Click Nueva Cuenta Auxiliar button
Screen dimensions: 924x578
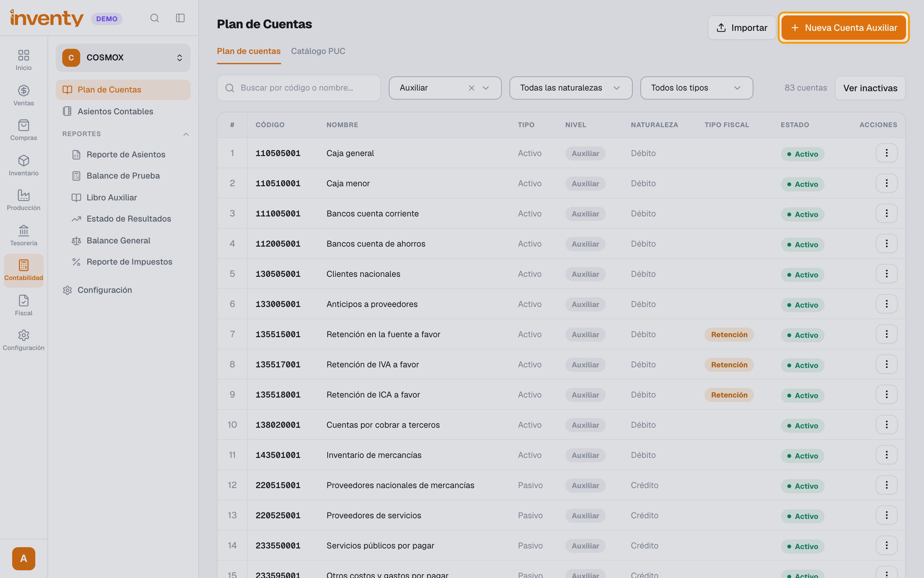tap(844, 28)
